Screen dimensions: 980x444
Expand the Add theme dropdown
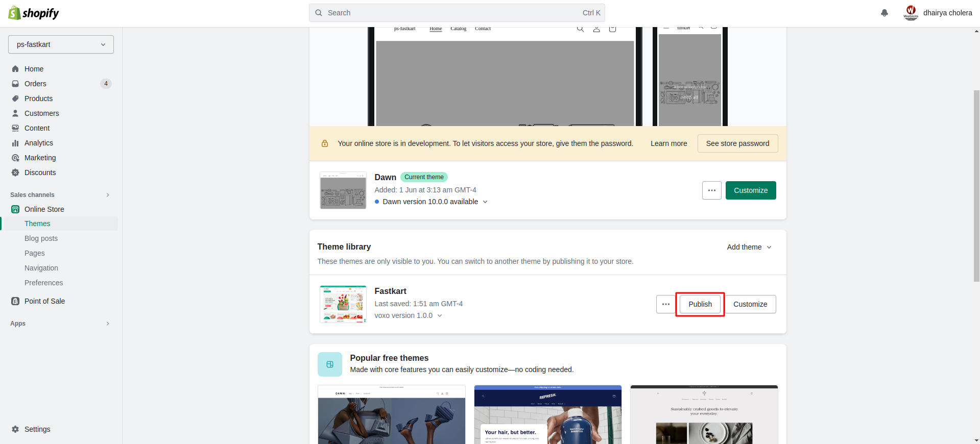point(749,247)
